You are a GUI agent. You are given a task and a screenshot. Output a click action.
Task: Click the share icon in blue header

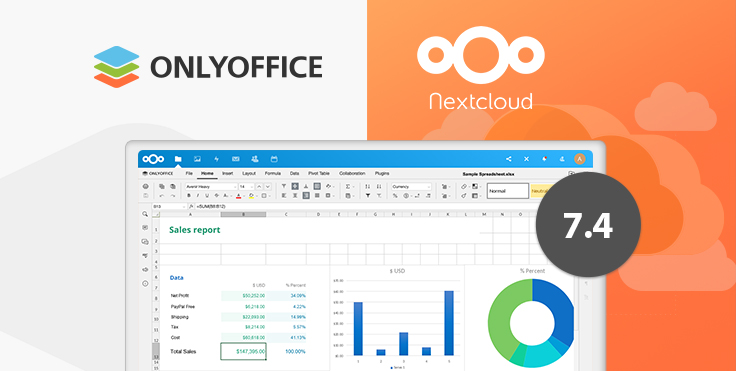tap(509, 159)
